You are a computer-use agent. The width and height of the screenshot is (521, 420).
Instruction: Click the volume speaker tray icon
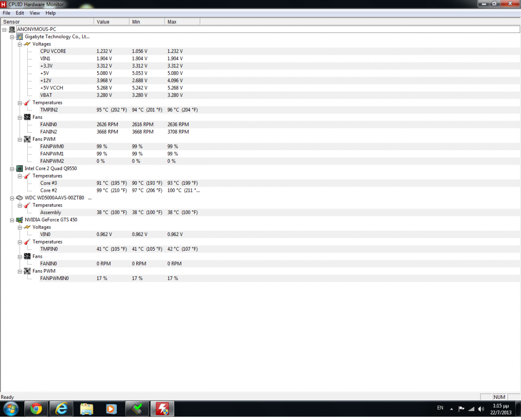(481, 409)
